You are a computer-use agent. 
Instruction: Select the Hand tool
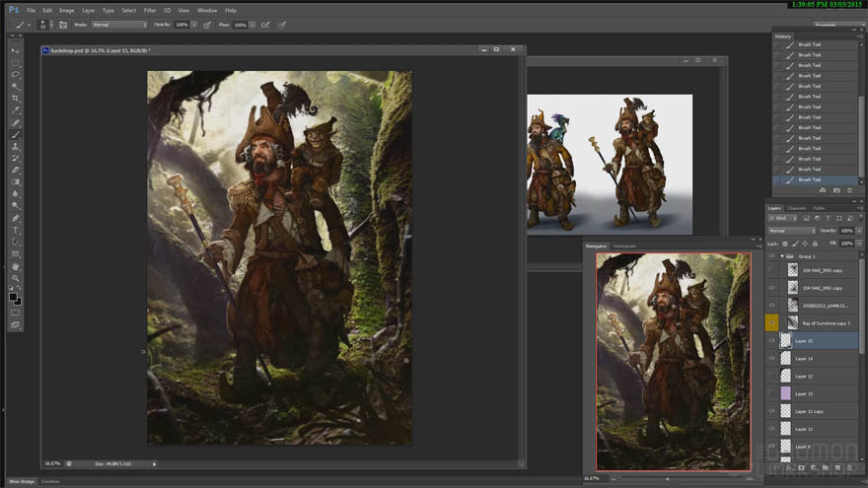tap(16, 266)
